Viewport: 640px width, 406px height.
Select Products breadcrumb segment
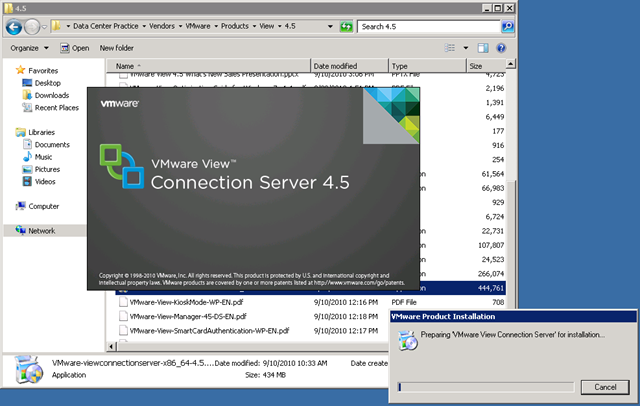coord(235,26)
